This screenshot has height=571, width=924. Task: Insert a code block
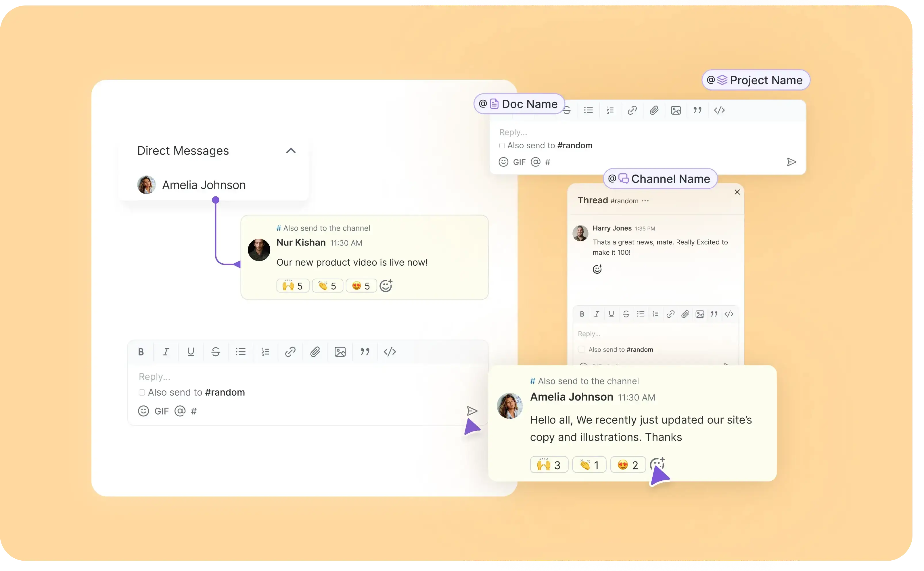390,352
